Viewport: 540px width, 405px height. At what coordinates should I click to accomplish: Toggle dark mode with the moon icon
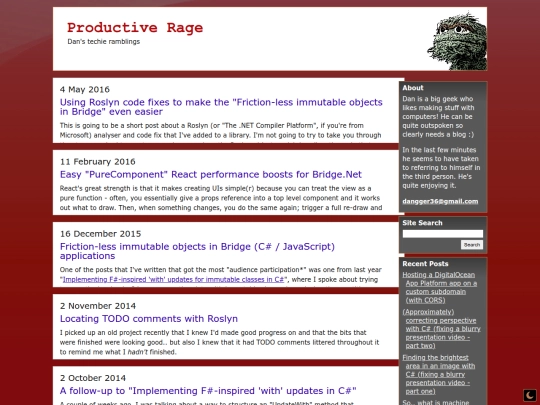click(x=530, y=395)
